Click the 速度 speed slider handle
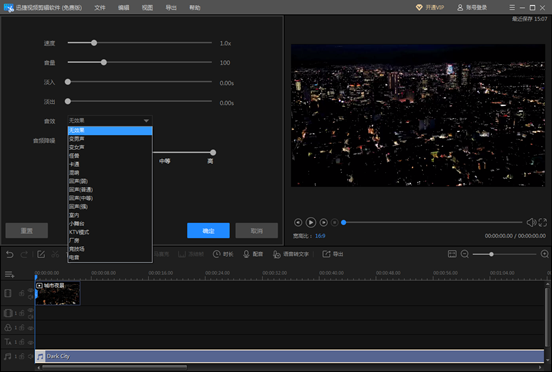 pos(94,43)
